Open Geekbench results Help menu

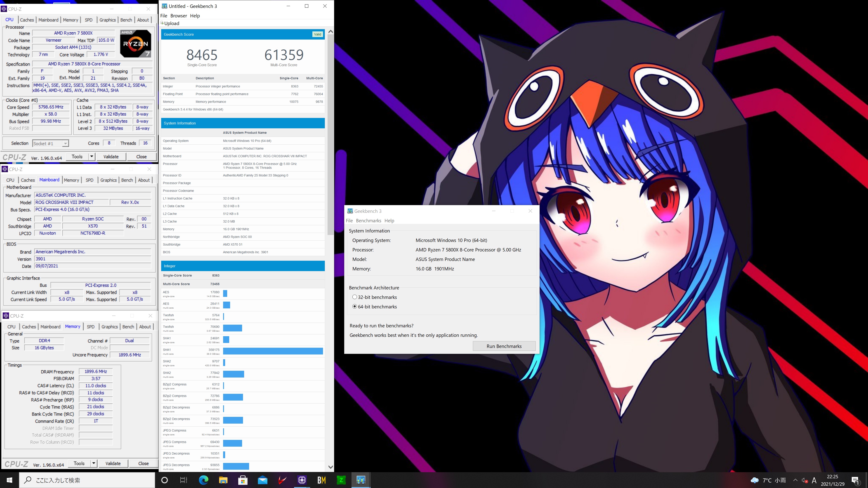195,16
